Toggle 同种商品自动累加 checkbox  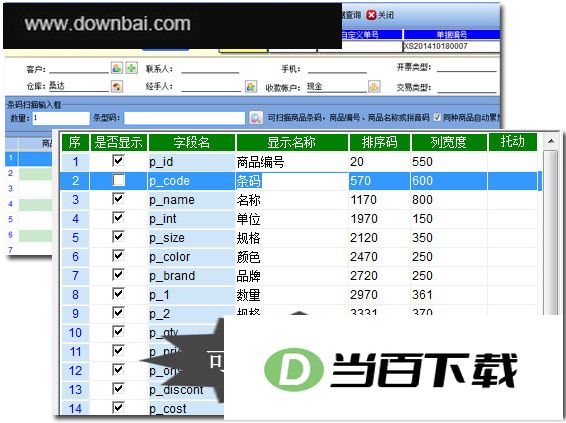coord(437,117)
